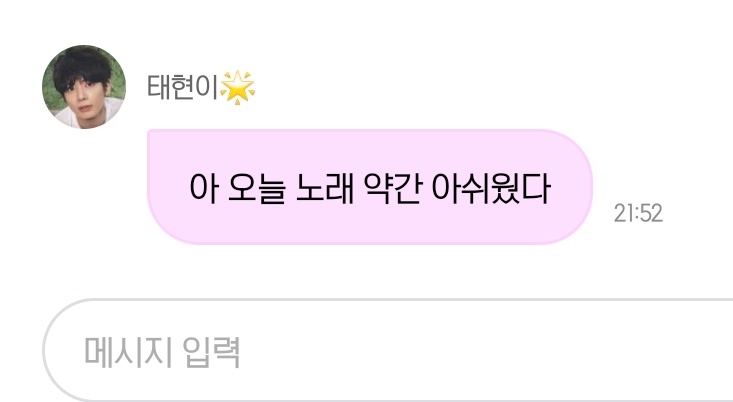Click the sparkling star emoji beside the name
The height and width of the screenshot is (402, 733).
pyautogui.click(x=237, y=87)
